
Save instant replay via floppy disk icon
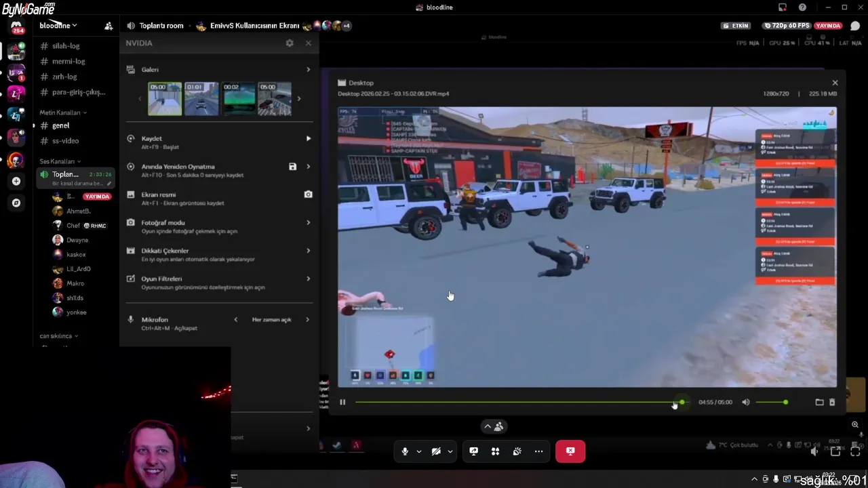pos(292,166)
